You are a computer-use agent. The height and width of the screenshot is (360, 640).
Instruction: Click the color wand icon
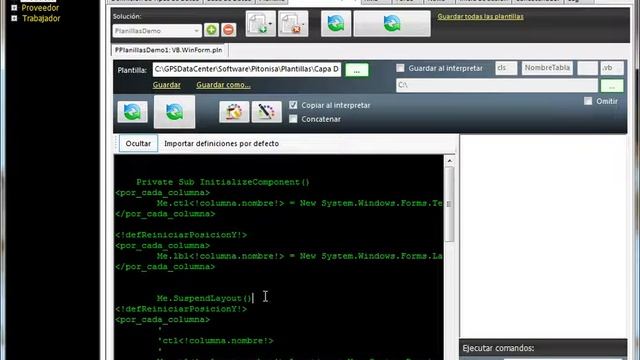coord(267,112)
